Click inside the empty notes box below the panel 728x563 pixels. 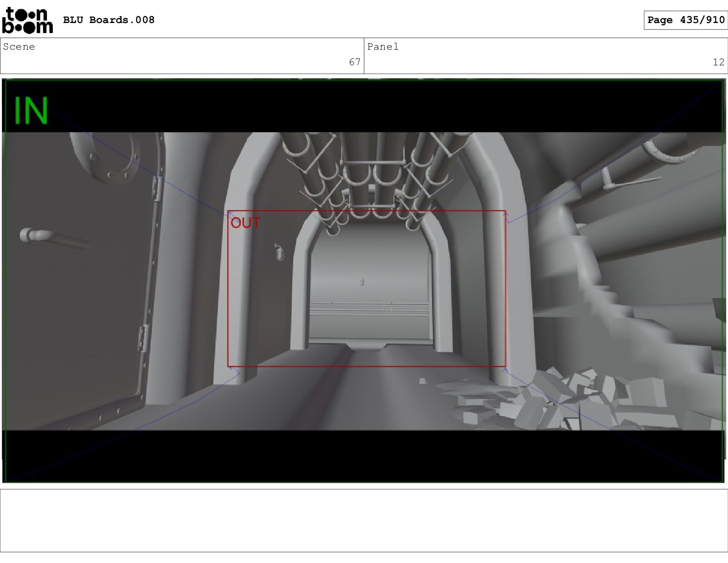coord(364,520)
